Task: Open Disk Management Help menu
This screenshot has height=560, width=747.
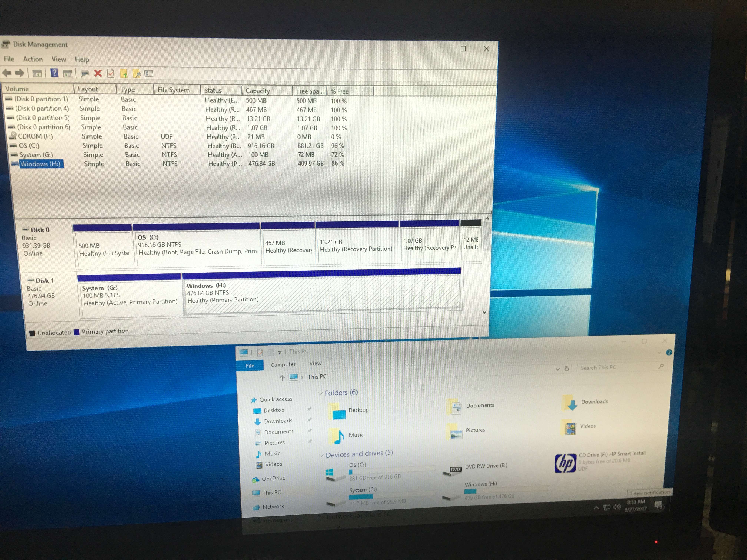Action: coord(82,60)
